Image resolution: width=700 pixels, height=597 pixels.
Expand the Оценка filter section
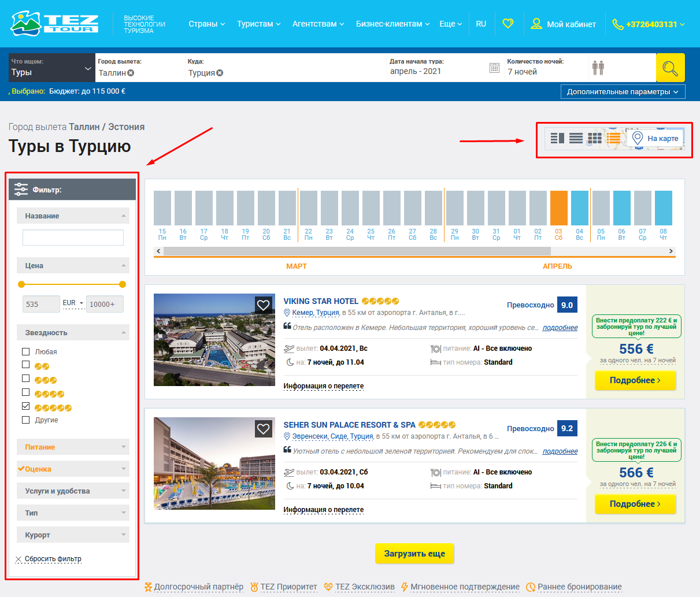point(73,469)
